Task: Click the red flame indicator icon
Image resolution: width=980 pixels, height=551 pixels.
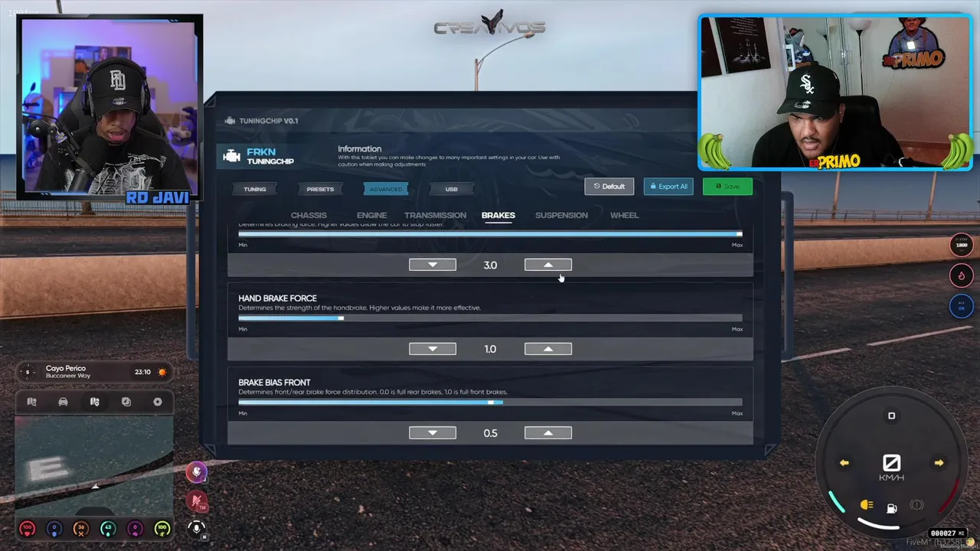Action: click(x=961, y=275)
